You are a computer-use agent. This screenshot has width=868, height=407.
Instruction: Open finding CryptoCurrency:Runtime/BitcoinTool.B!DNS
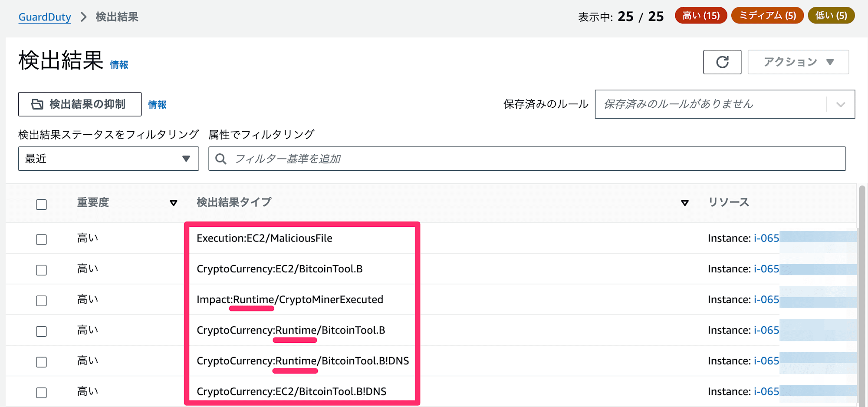[x=302, y=361]
